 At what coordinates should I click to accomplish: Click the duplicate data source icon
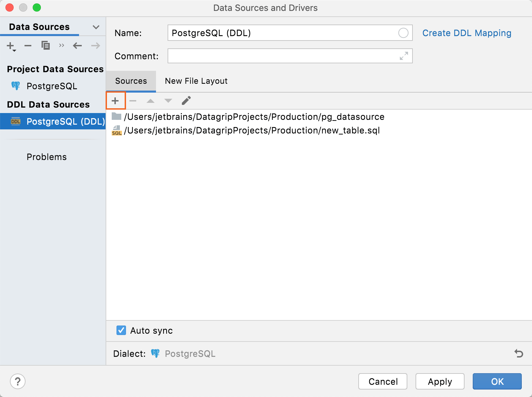point(45,45)
